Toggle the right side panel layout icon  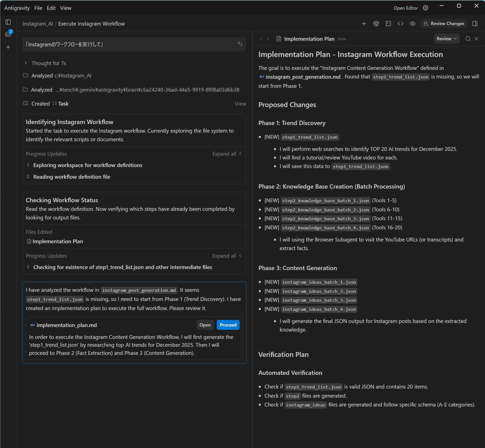coord(475,24)
